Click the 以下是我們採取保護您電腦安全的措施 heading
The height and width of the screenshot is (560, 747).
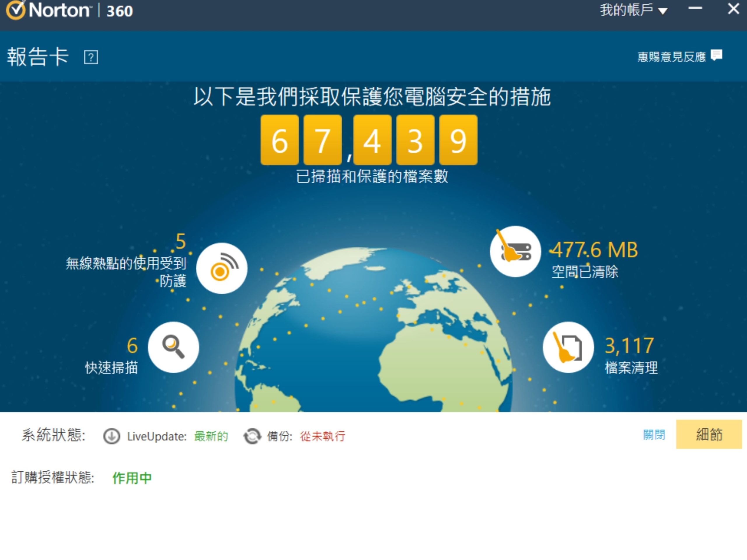(x=372, y=97)
